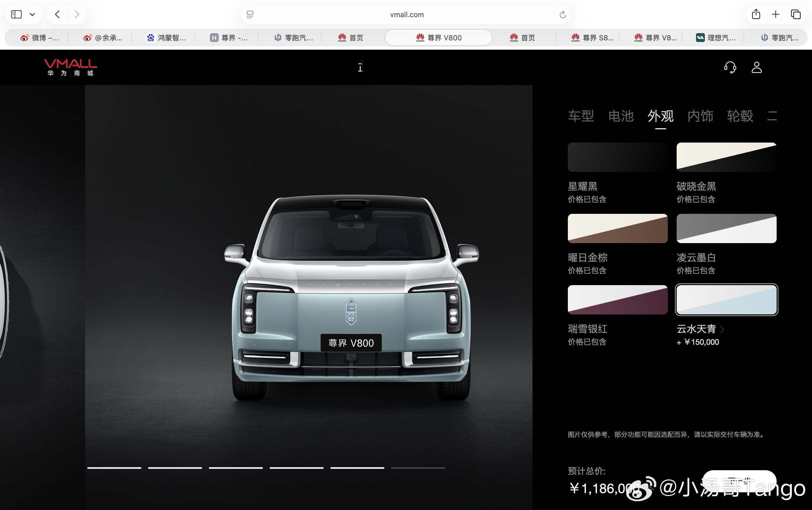This screenshot has height=510, width=812.
Task: Open the user account icon
Action: pos(757,67)
